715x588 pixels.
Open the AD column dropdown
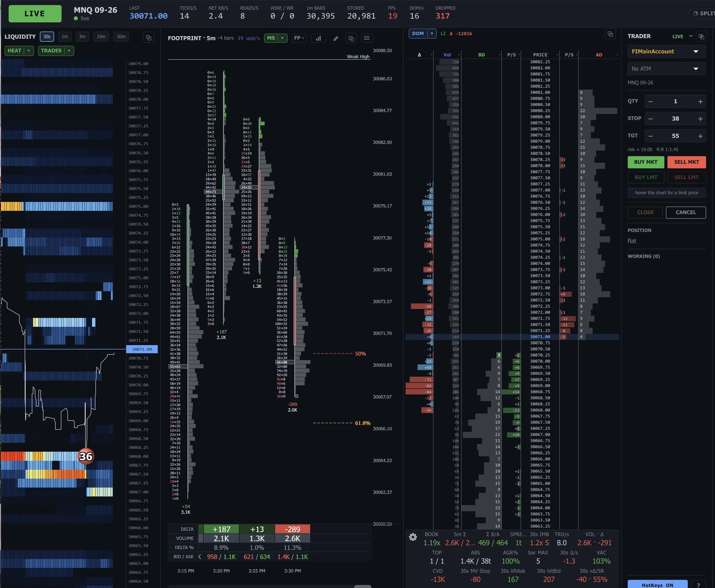pyautogui.click(x=617, y=55)
